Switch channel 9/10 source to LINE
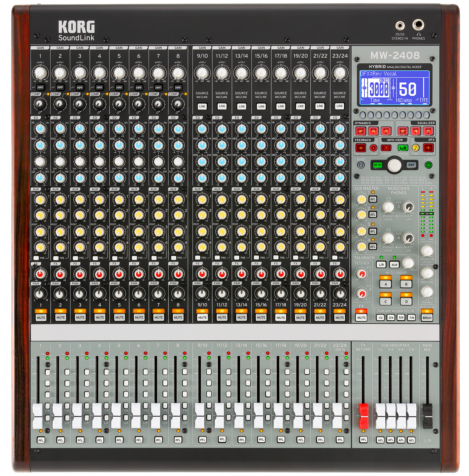This screenshot has height=476, width=469. [202, 106]
